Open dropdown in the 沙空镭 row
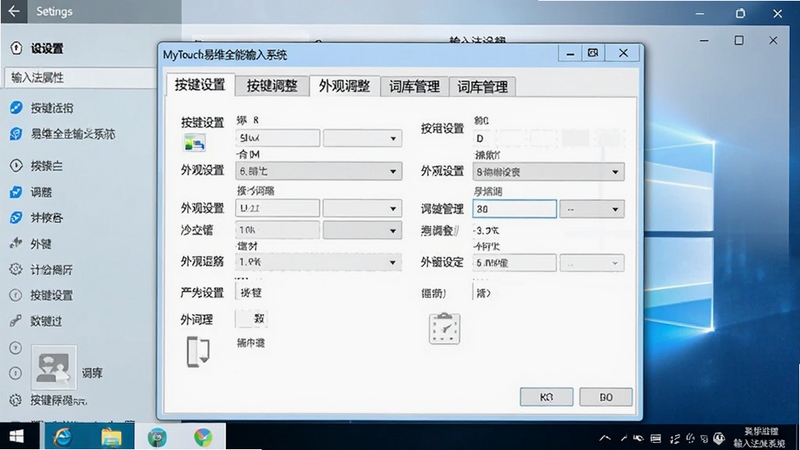This screenshot has width=800, height=450. click(362, 230)
